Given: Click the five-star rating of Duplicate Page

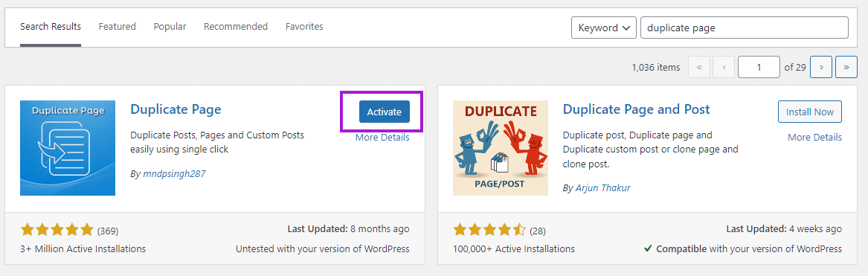Looking at the screenshot, I should (x=57, y=229).
